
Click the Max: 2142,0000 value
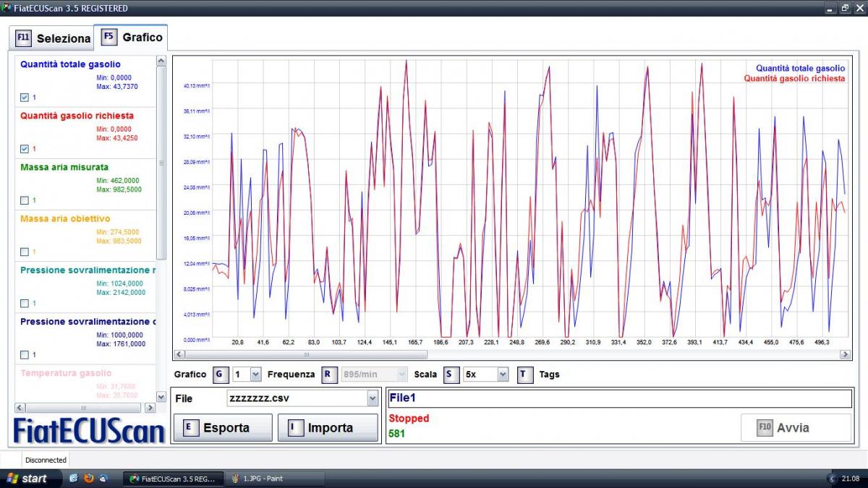pos(121,293)
